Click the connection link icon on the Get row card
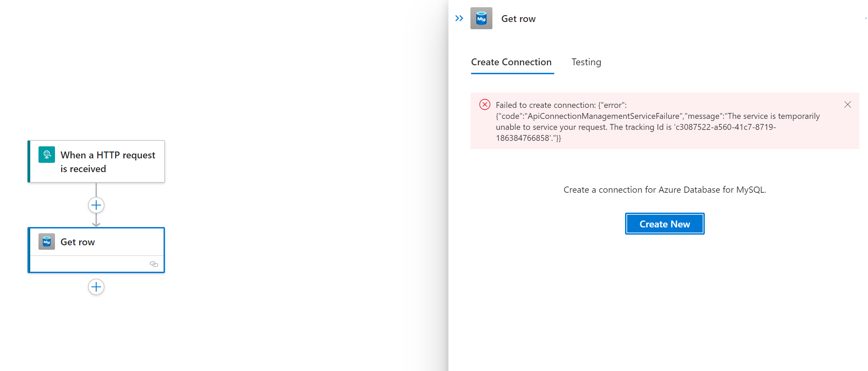This screenshot has width=868, height=371. [x=154, y=264]
